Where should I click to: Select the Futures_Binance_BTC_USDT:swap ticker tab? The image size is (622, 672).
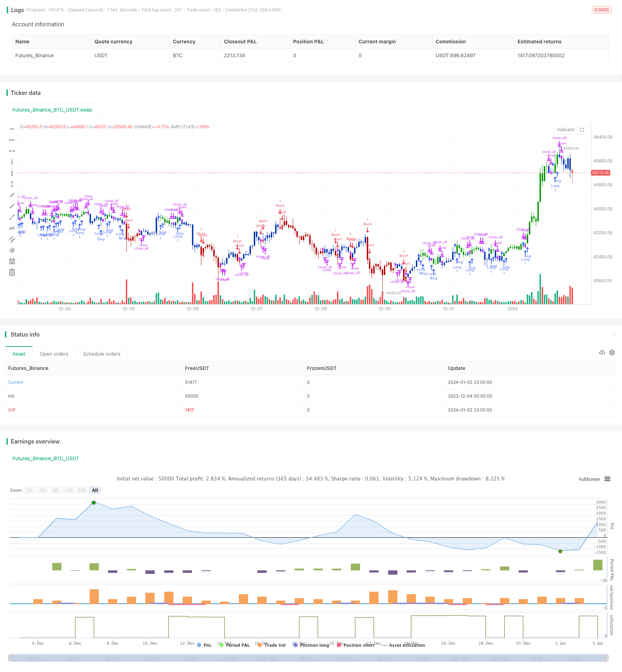52,110
